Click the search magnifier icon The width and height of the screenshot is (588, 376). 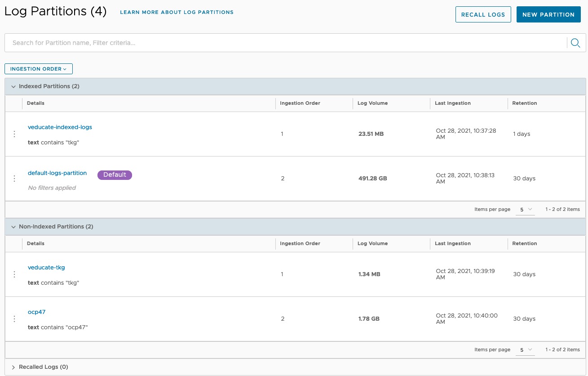pos(575,43)
